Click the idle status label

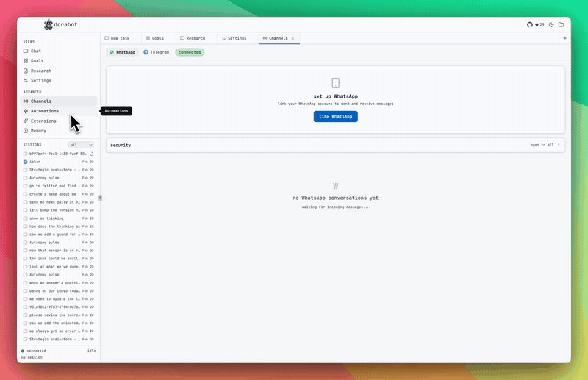[x=91, y=351]
